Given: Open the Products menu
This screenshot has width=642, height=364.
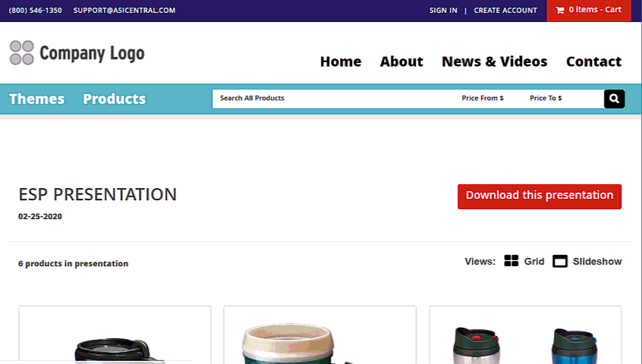Looking at the screenshot, I should [x=115, y=99].
